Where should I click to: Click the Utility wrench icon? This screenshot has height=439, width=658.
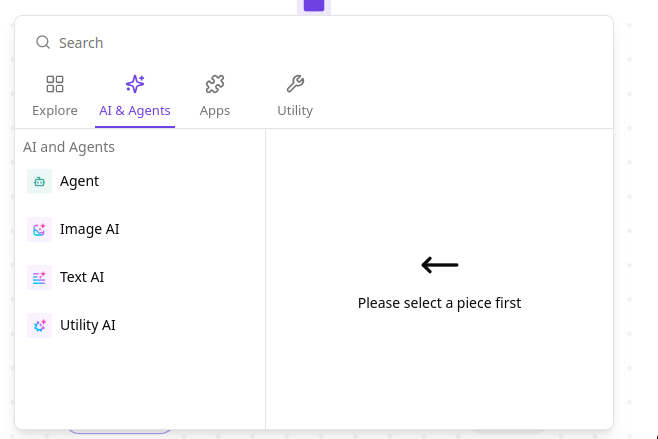pos(295,84)
